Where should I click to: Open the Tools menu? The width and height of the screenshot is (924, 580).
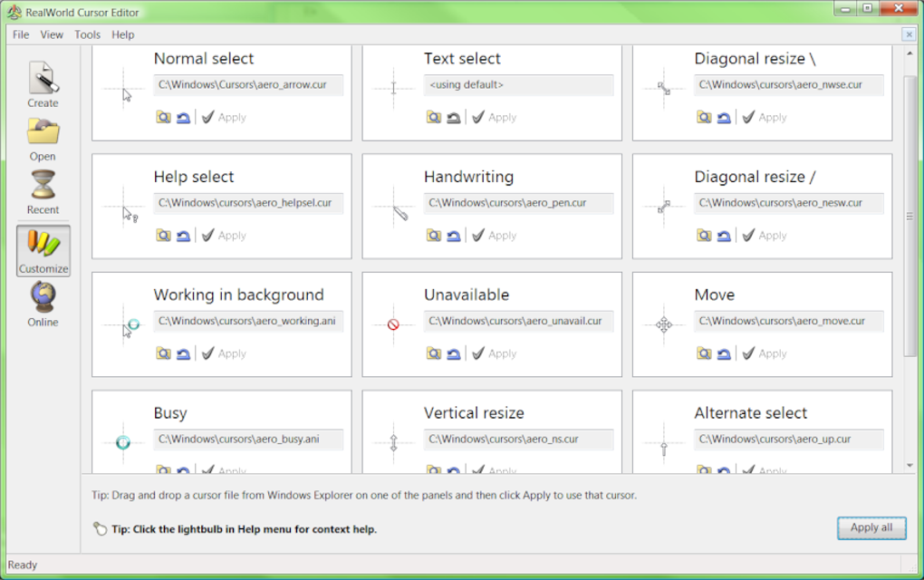87,34
